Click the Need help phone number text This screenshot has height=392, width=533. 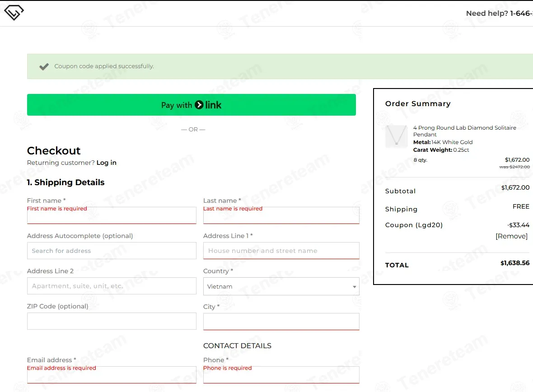pyautogui.click(x=499, y=13)
